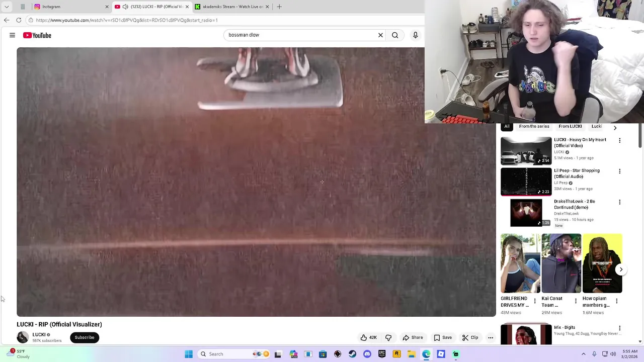Screen dimensions: 644x362
Task: Open options for Kai Cenat short
Action: pos(576,301)
